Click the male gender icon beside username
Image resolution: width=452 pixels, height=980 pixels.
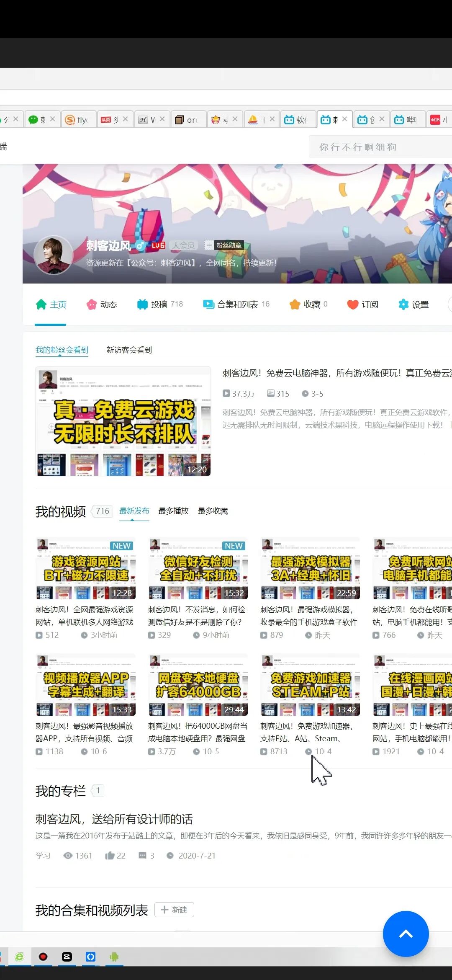141,245
